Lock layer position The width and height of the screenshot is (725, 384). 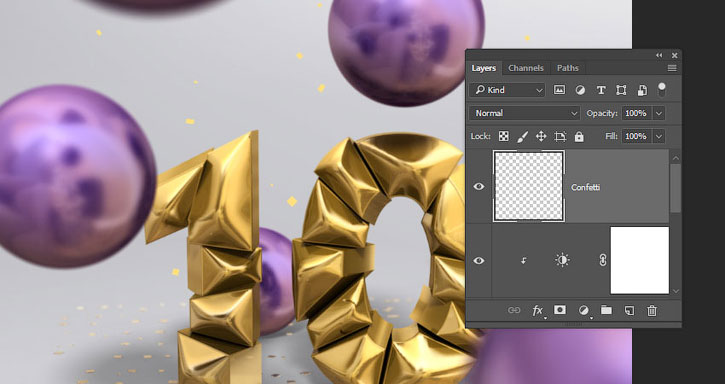541,136
